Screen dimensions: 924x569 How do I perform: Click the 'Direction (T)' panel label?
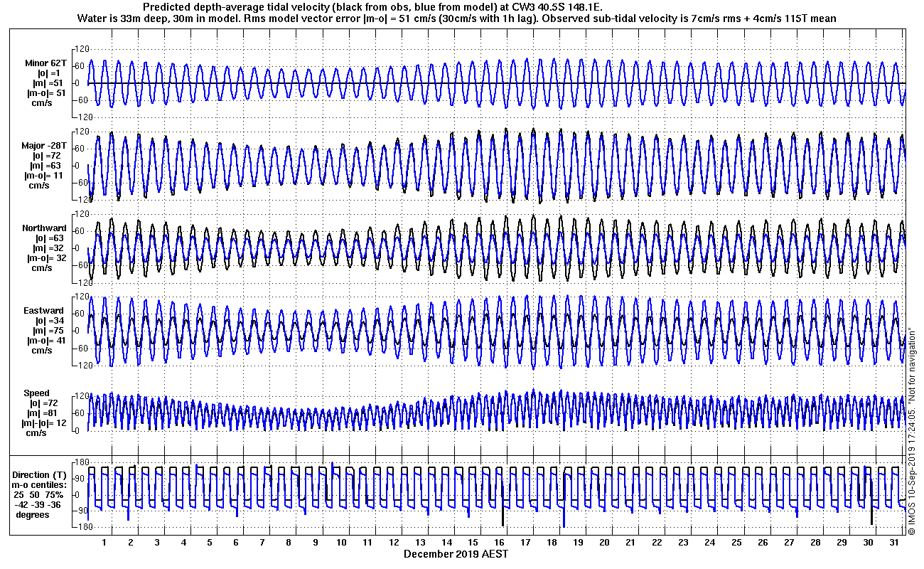coord(41,474)
